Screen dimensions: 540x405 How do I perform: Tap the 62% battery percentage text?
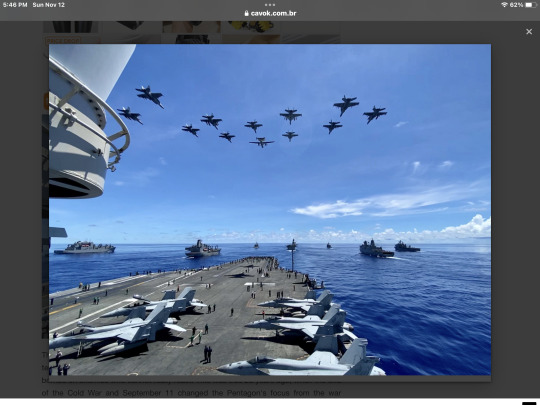point(517,5)
